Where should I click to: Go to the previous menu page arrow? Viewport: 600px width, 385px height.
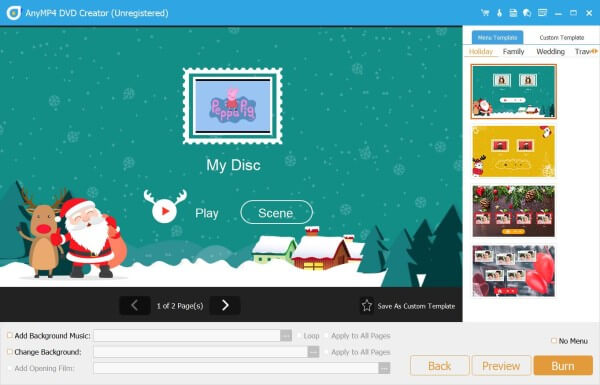[x=134, y=305]
